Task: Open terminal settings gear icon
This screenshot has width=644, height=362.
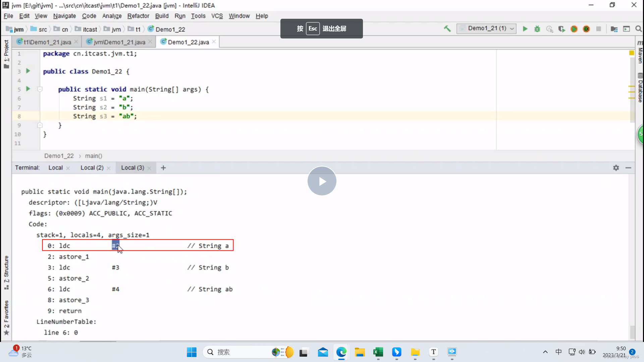Action: (x=616, y=168)
